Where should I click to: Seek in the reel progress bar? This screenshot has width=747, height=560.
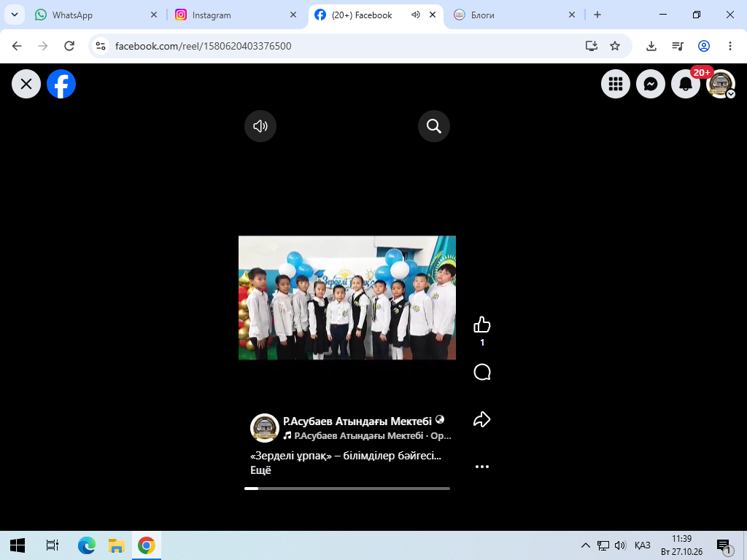pyautogui.click(x=347, y=489)
